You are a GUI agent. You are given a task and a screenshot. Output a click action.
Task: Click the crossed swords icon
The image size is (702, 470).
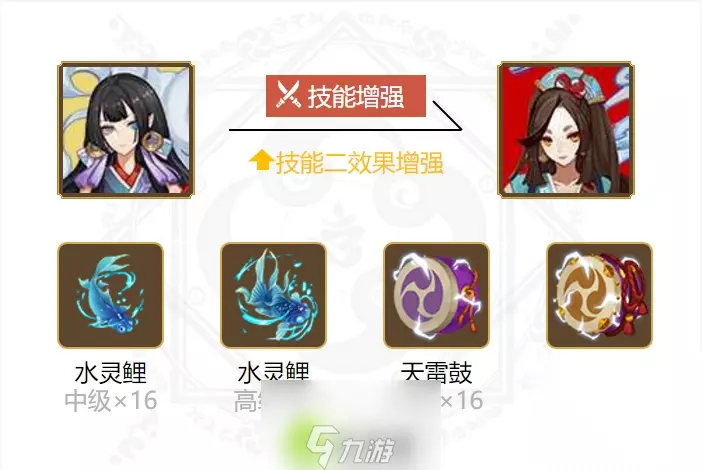[288, 95]
